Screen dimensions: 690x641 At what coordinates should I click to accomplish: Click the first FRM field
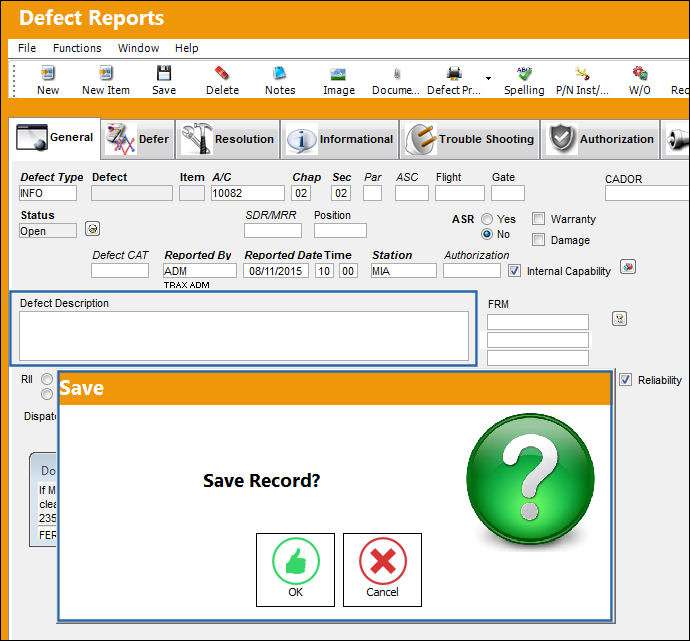click(x=538, y=322)
